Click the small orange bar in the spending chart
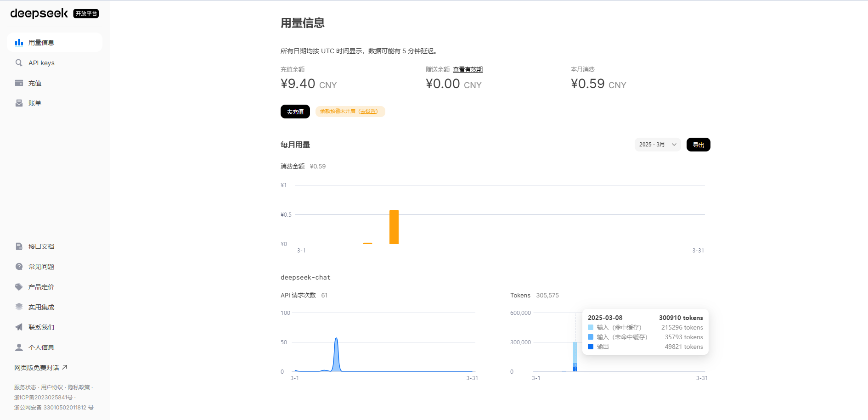This screenshot has height=420, width=868. tap(367, 243)
